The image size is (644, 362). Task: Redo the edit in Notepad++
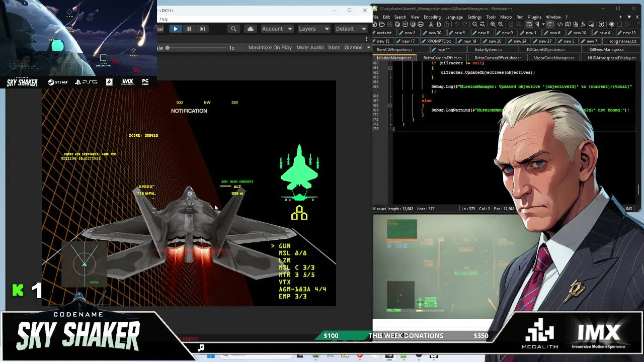(464, 24)
